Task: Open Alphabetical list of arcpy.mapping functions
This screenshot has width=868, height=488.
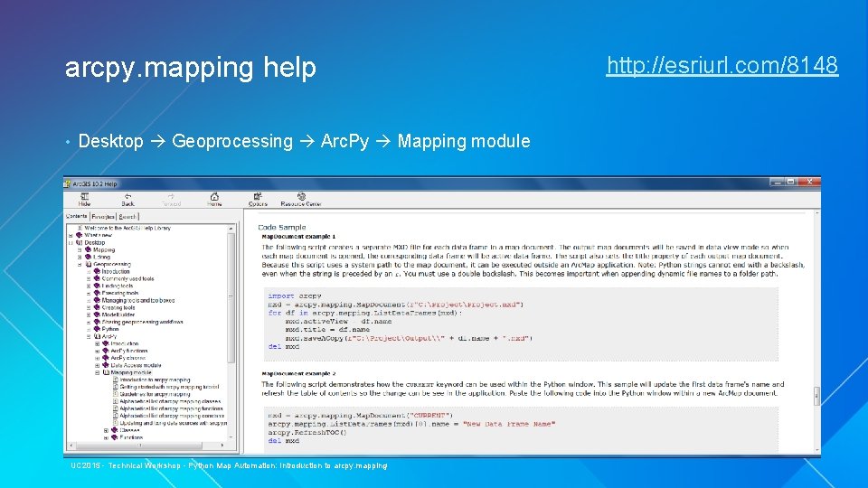Action: [x=171, y=408]
